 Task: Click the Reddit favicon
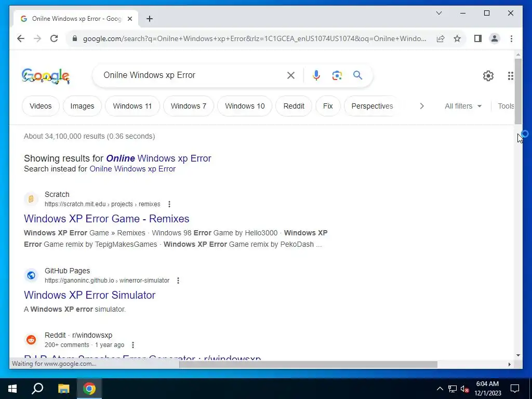[31, 340]
